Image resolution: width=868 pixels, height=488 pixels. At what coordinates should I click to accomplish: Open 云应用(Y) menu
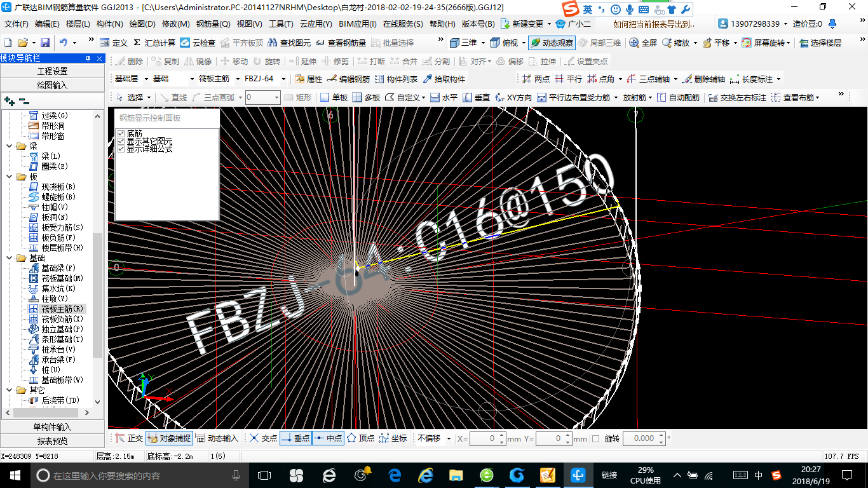(x=316, y=24)
